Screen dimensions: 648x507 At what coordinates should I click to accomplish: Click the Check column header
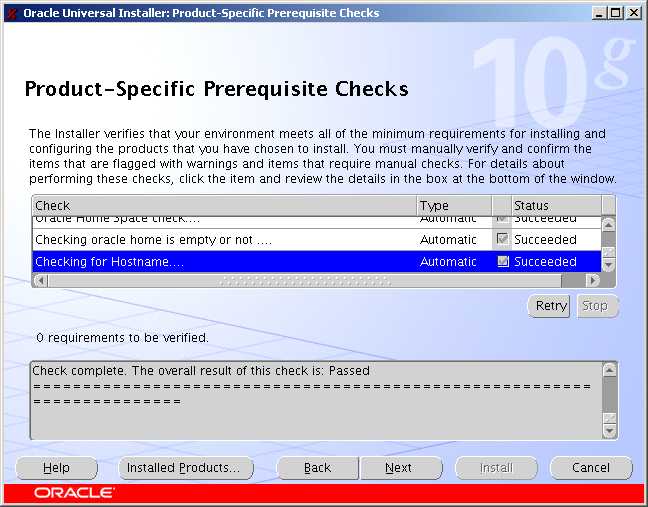(x=223, y=205)
